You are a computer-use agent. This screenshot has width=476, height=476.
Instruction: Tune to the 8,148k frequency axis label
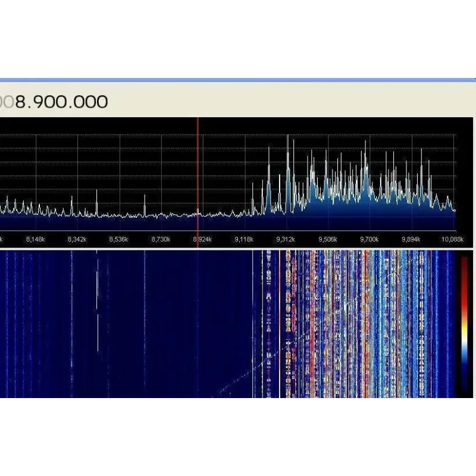pyautogui.click(x=36, y=240)
